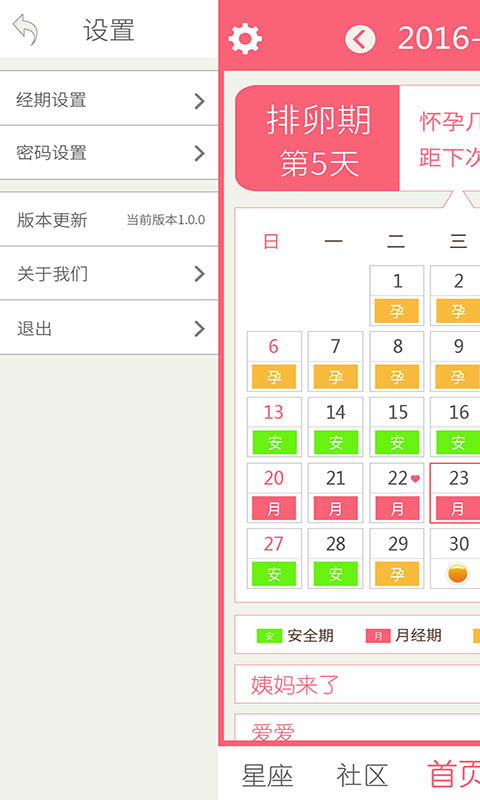Select day 13 in the calendar
The width and height of the screenshot is (480, 800).
(x=274, y=427)
